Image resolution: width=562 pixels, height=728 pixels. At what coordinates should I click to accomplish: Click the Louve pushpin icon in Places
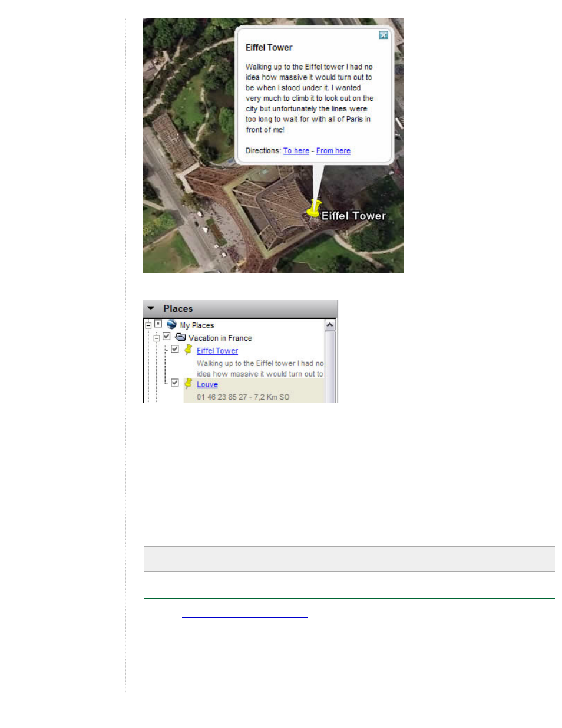pyautogui.click(x=188, y=383)
